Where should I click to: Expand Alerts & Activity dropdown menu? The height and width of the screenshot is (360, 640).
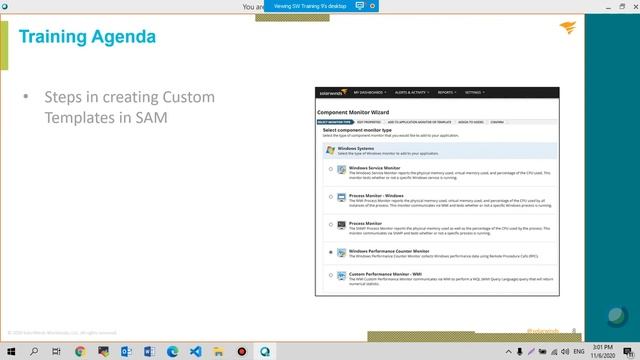(x=412, y=93)
